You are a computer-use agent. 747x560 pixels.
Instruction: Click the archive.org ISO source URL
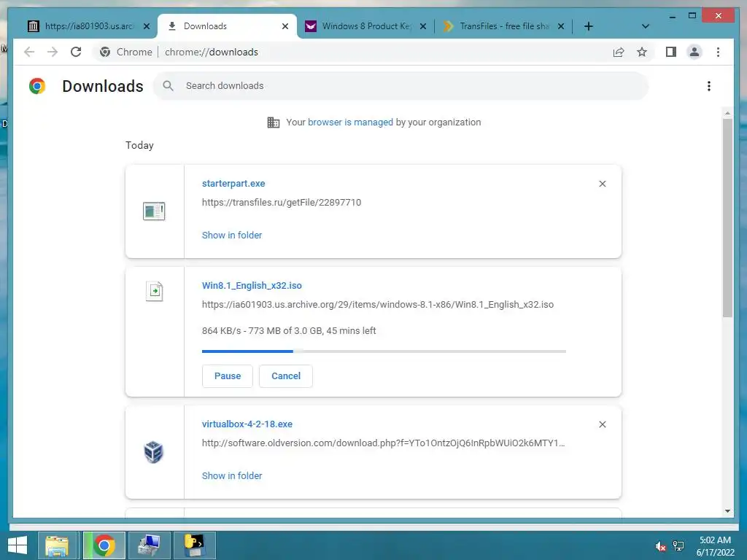click(378, 304)
